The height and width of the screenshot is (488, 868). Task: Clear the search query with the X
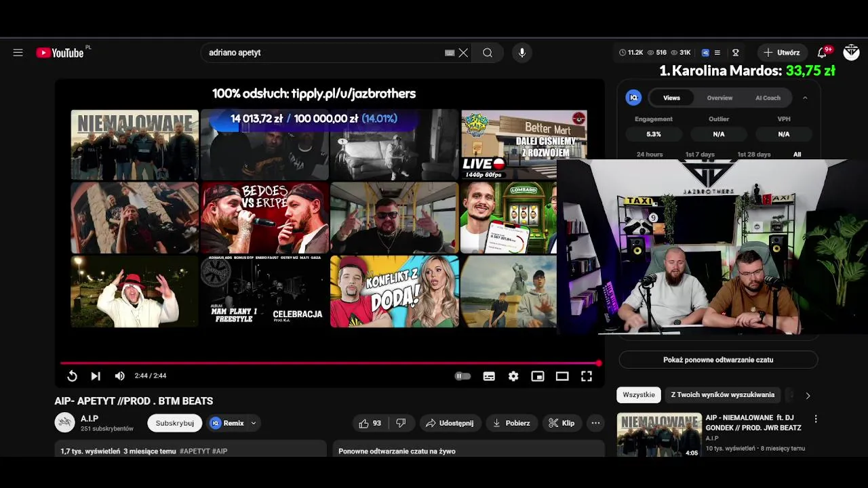(463, 53)
